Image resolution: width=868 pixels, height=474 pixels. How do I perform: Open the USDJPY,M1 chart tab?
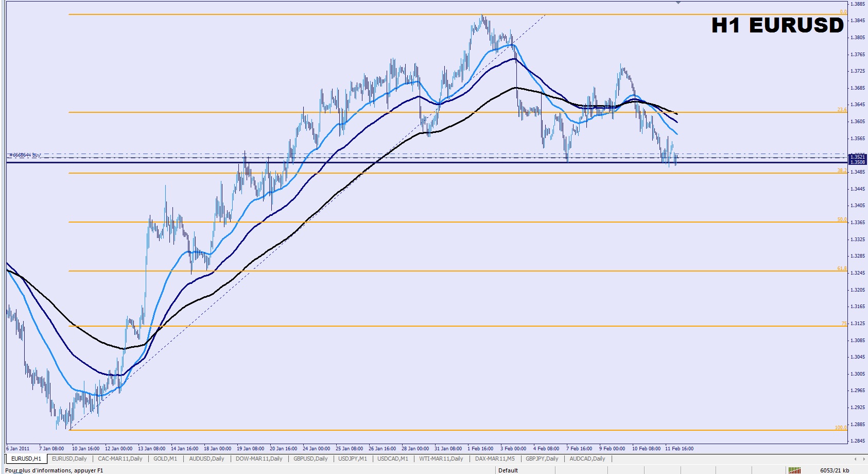point(353,459)
